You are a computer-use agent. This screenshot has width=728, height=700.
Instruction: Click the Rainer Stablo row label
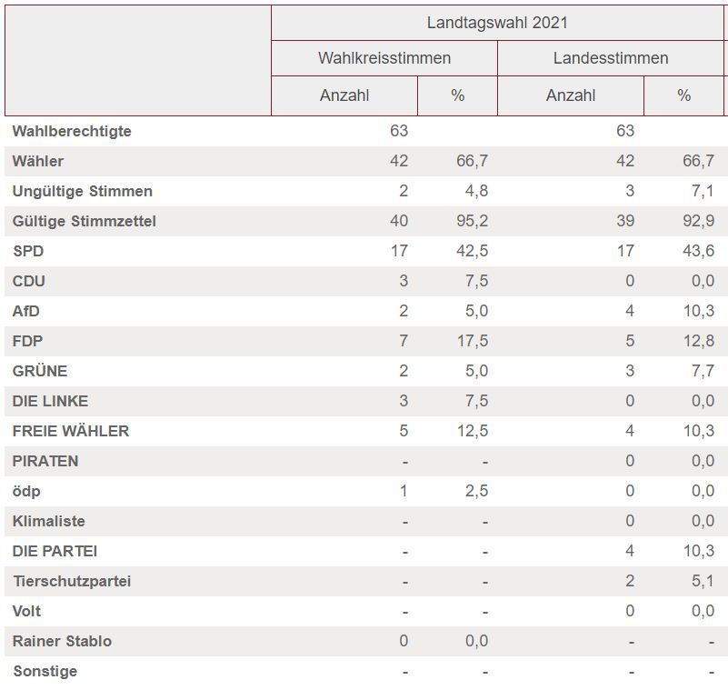62,641
